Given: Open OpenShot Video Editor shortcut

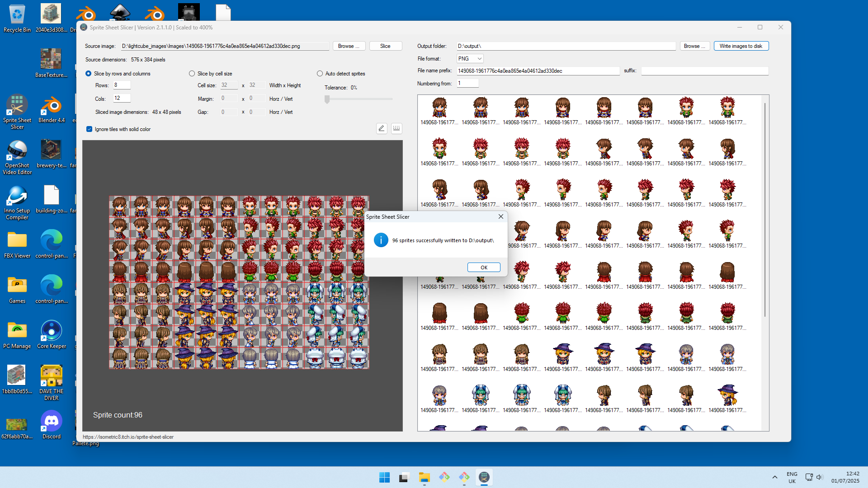Looking at the screenshot, I should [17, 157].
